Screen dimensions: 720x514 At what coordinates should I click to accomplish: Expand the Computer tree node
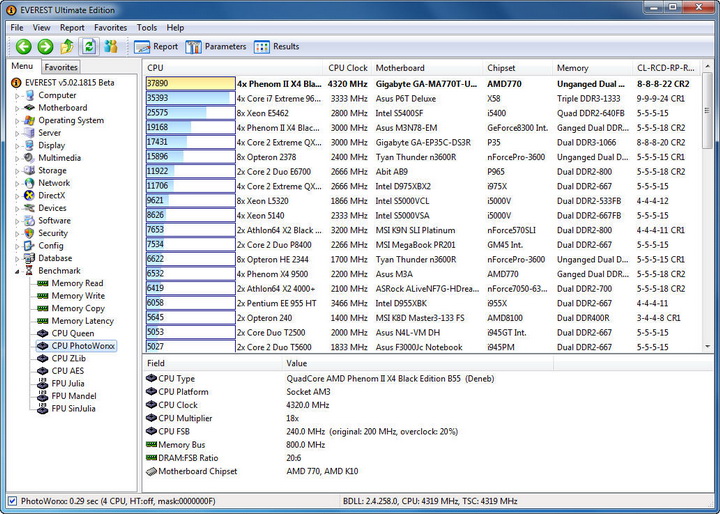[17, 96]
